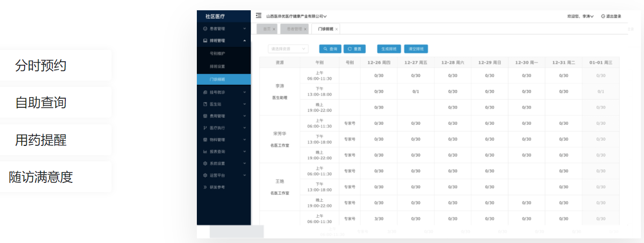Click the 患者管理 sidebar icon

point(206,28)
